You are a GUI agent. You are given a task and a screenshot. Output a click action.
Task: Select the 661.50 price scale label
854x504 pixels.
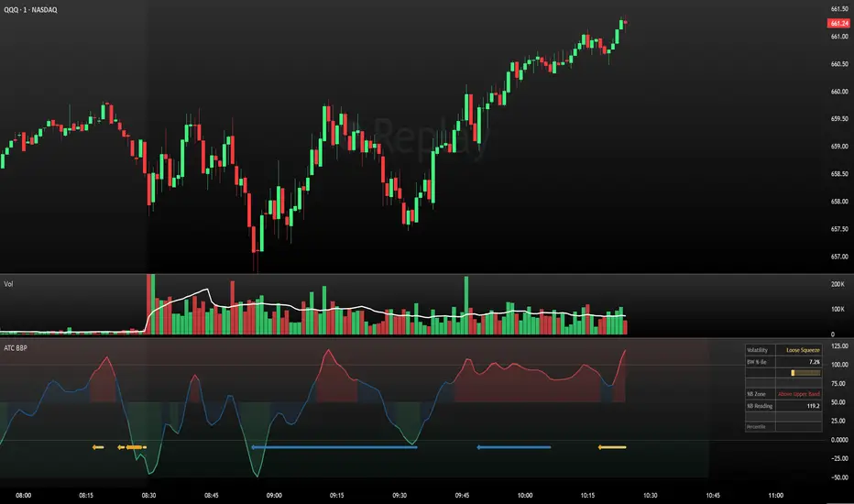coord(839,9)
